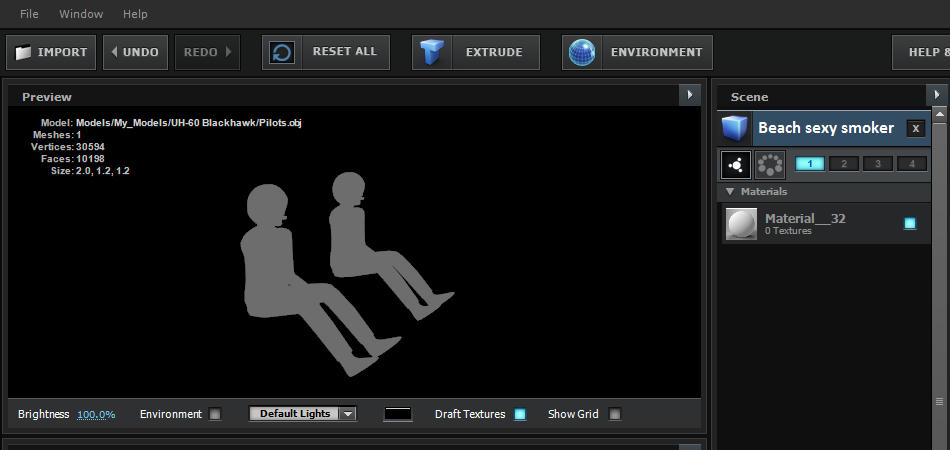
Task: Select the Material__32 entry
Action: [826, 224]
